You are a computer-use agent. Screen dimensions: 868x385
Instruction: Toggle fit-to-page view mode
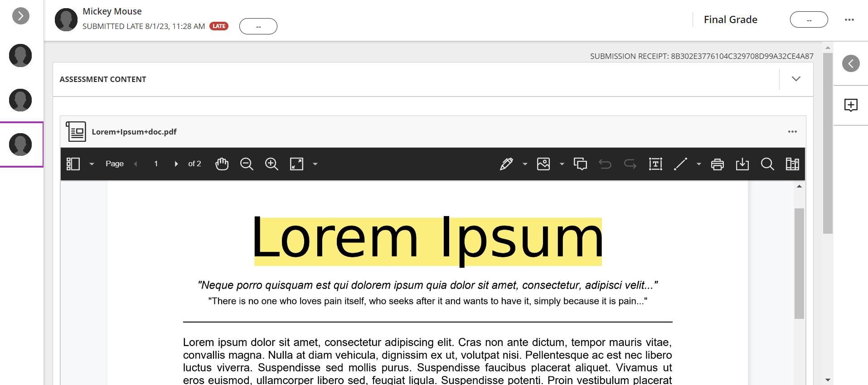(296, 164)
